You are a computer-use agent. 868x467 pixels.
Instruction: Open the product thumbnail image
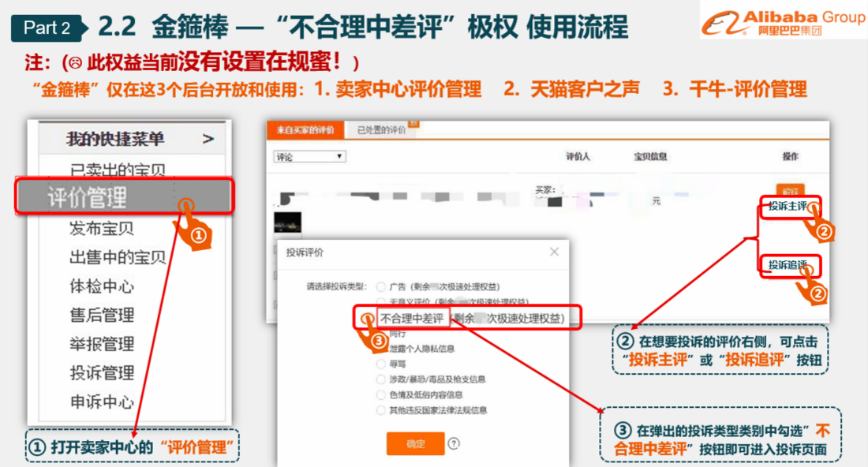tap(288, 222)
